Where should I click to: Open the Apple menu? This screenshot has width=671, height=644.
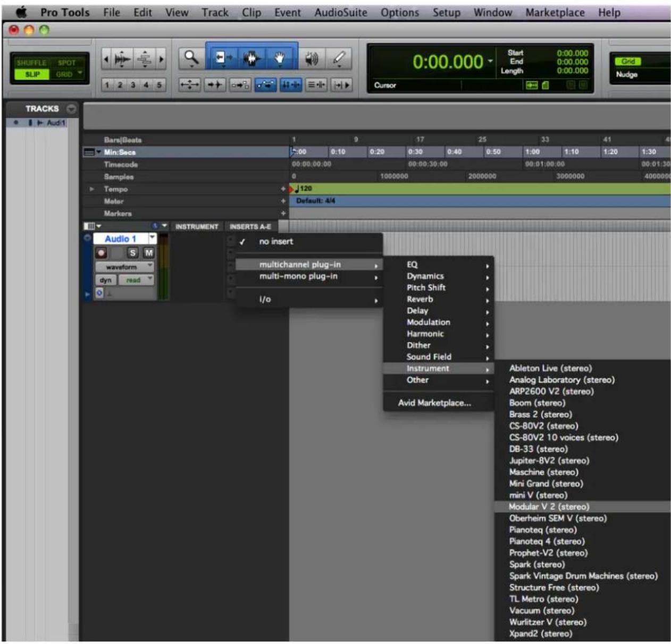click(x=21, y=12)
